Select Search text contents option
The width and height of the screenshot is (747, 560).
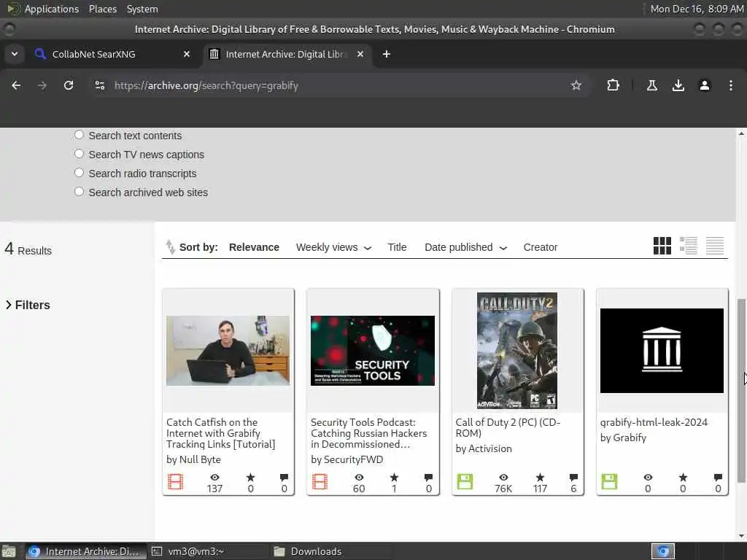[79, 135]
